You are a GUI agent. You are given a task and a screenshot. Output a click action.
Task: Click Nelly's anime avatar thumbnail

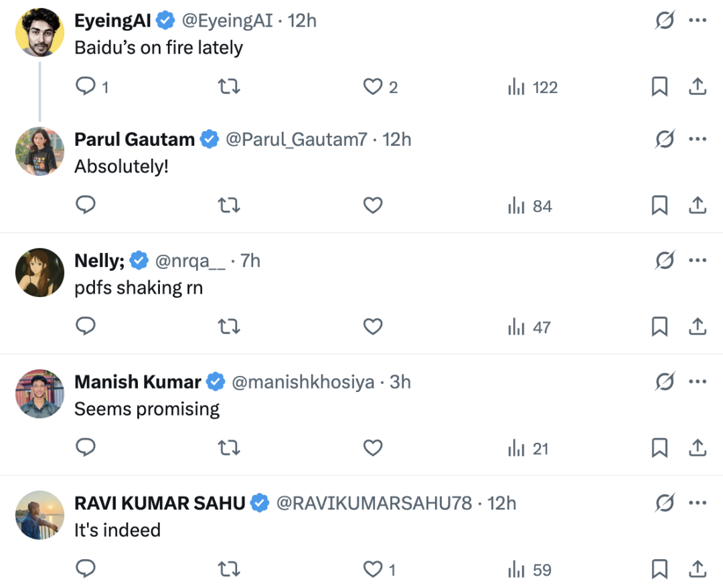(x=39, y=273)
